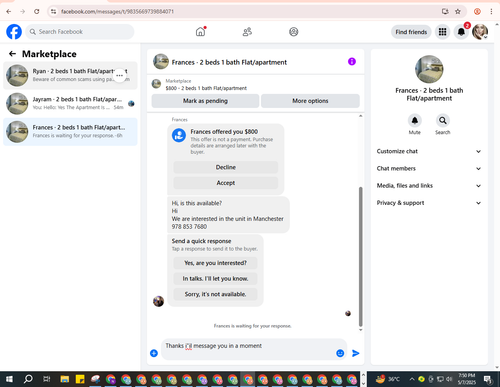Open the account profile picture menu
The width and height of the screenshot is (500, 387).
480,32
